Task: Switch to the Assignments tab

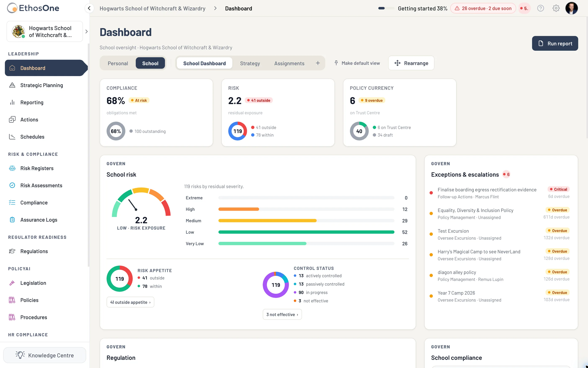Action: (289, 63)
